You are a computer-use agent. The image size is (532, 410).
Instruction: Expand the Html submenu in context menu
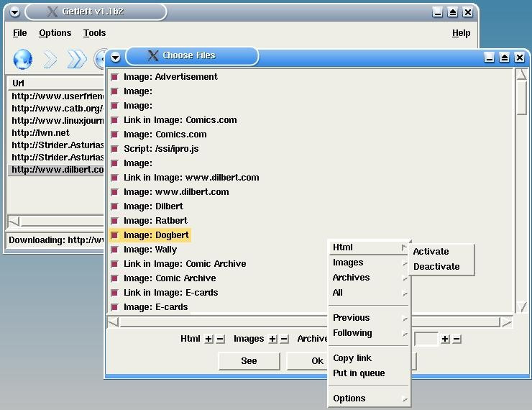point(369,247)
